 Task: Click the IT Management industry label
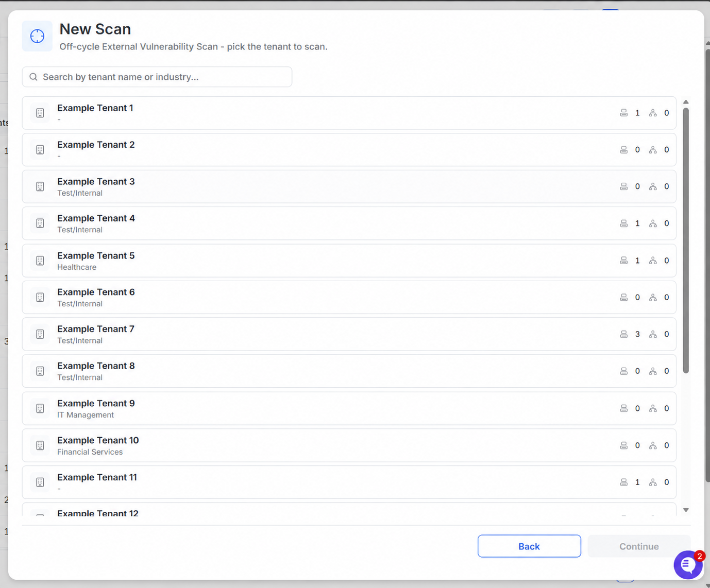(86, 415)
